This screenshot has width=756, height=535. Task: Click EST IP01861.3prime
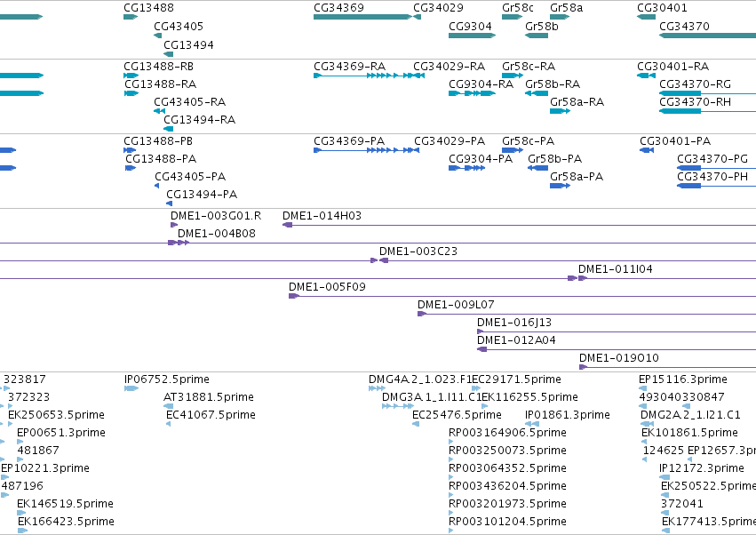(568, 415)
